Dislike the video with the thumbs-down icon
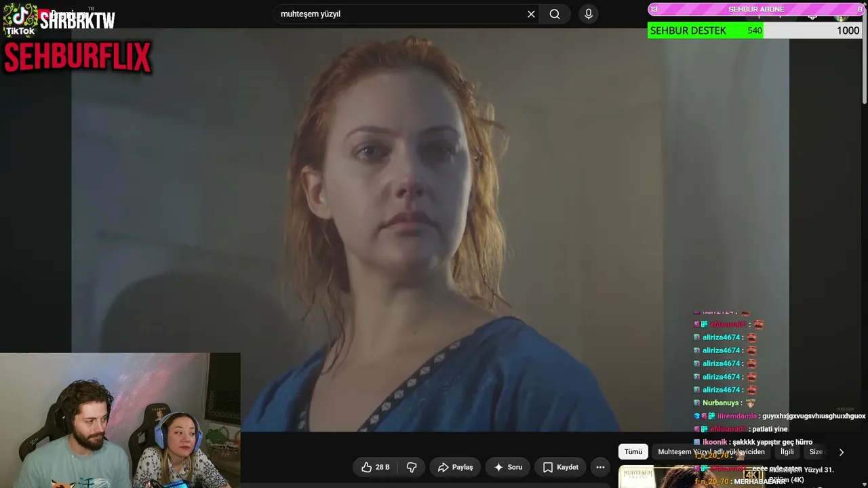Image resolution: width=868 pixels, height=488 pixels. pyautogui.click(x=412, y=467)
